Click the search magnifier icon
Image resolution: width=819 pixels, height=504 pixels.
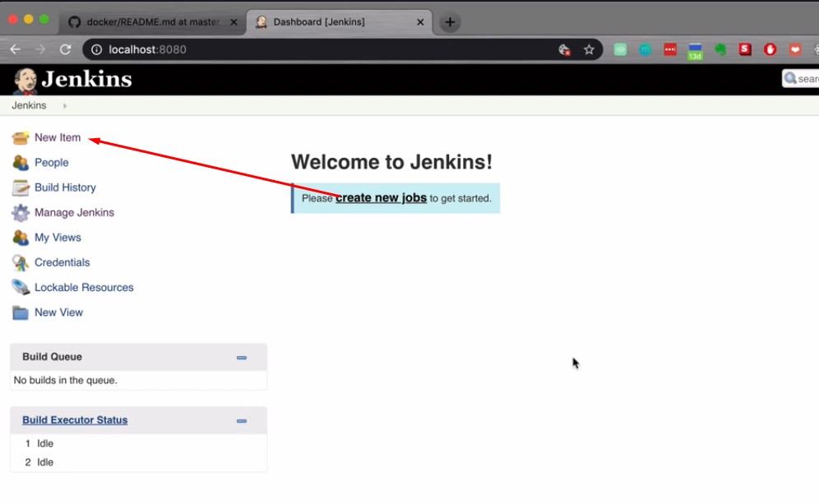point(791,78)
